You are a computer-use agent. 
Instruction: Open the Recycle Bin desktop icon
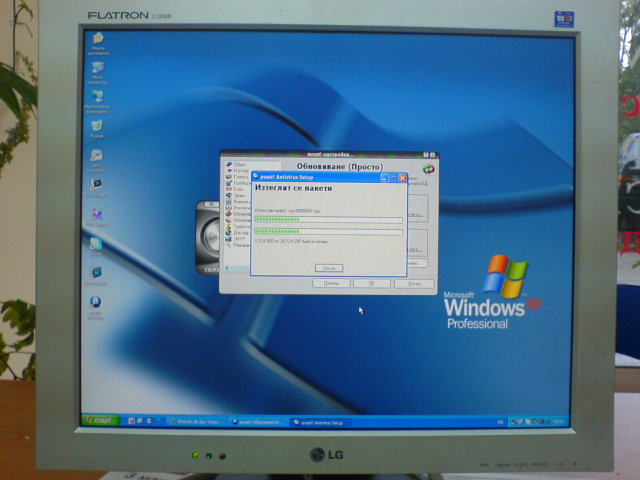[96, 128]
